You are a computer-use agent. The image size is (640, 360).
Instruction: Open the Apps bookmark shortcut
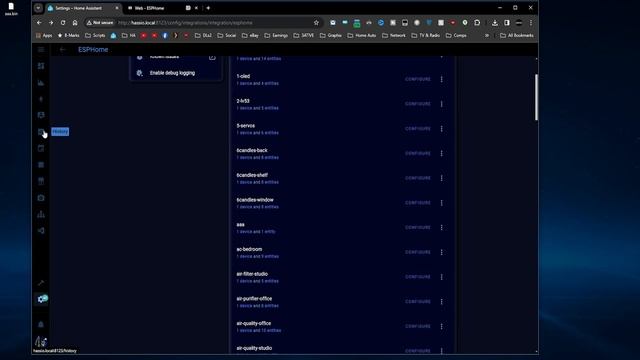pos(44,36)
